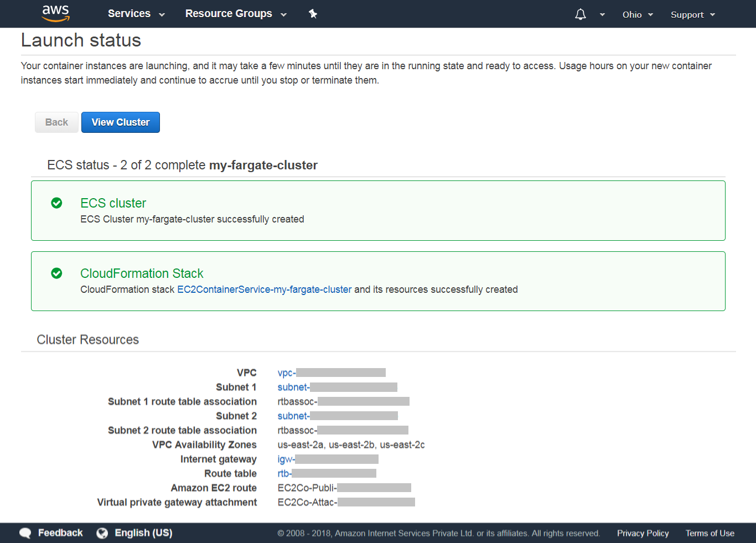The width and height of the screenshot is (756, 543).
Task: Open the Resource Groups dropdown
Action: click(x=236, y=14)
